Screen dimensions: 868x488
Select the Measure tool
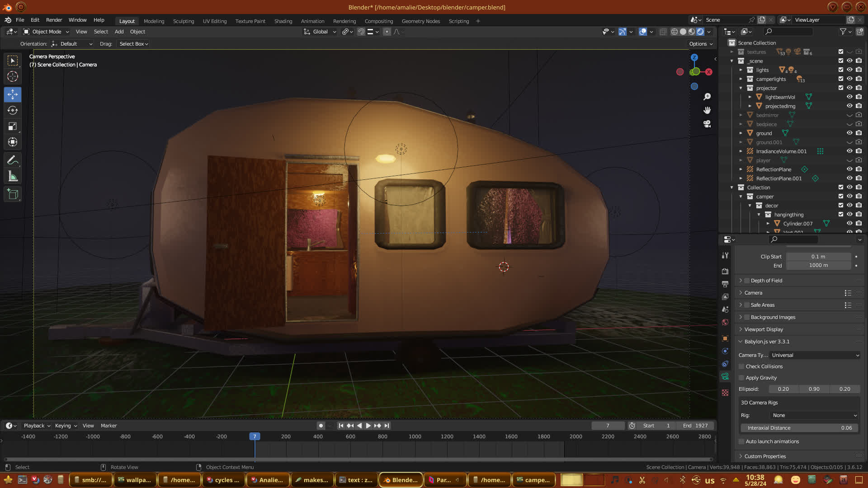(13, 177)
